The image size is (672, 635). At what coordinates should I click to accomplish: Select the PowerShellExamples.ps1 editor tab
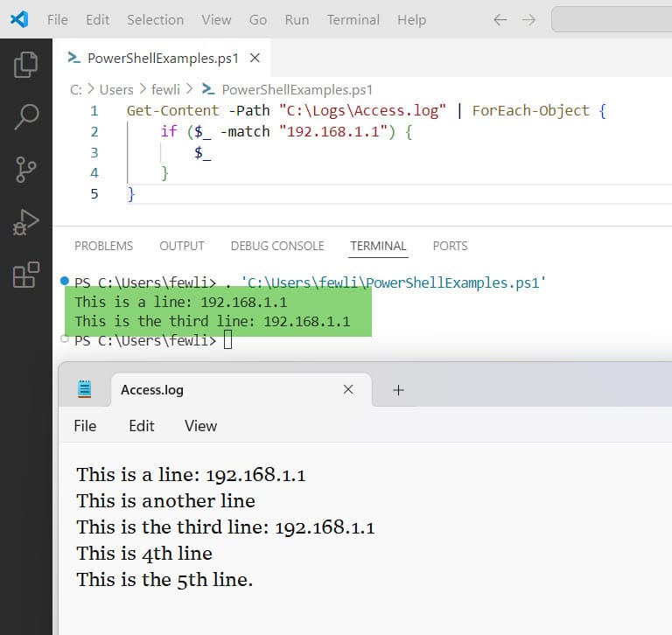(x=163, y=58)
